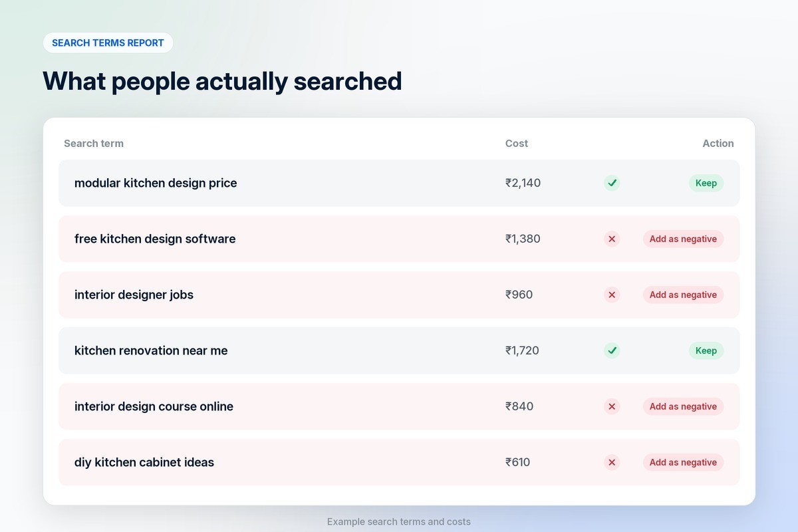Click the ₹1,380 cost value
This screenshot has width=798, height=532.
[523, 239]
